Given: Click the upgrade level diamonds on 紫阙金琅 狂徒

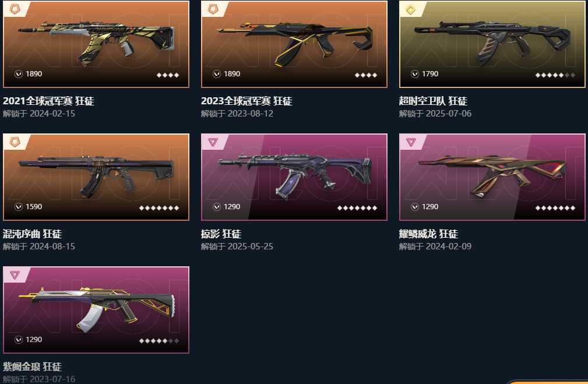Looking at the screenshot, I should (x=159, y=340).
